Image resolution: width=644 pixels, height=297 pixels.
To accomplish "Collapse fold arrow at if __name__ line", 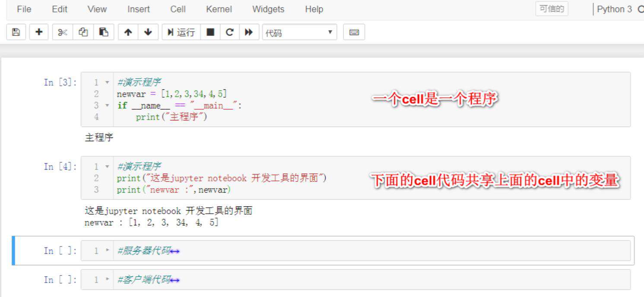I will (108, 105).
